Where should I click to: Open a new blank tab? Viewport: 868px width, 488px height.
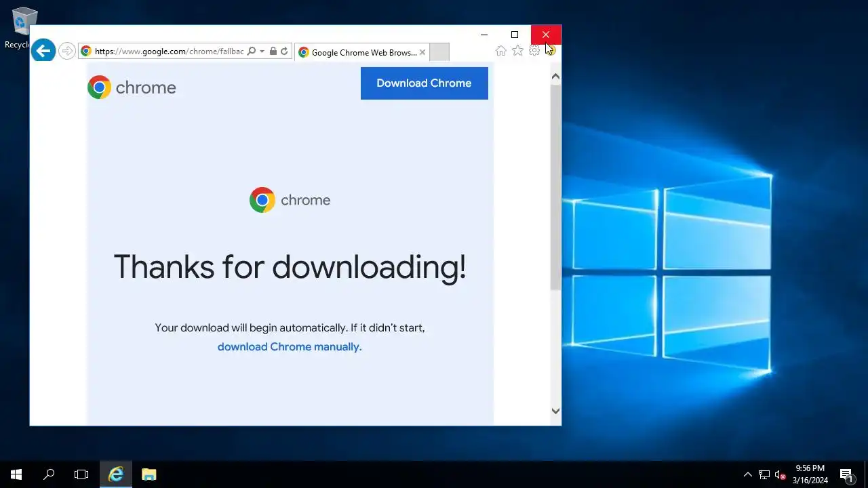point(439,52)
